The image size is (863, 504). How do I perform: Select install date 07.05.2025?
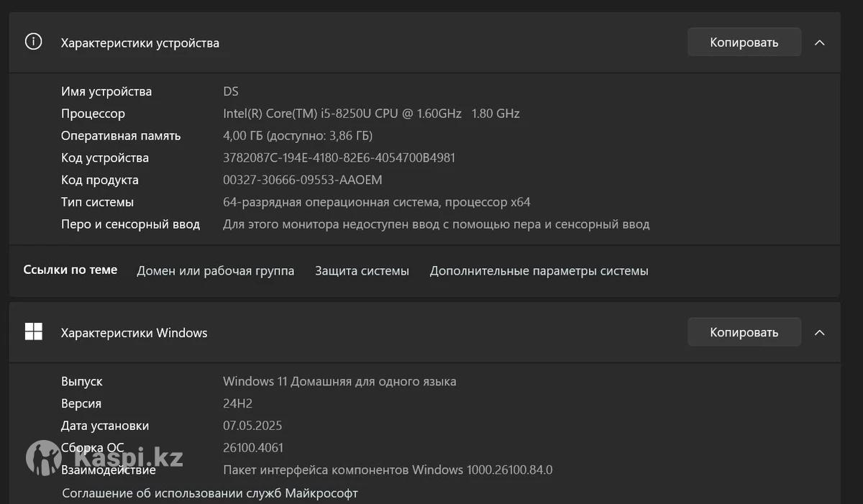(252, 426)
